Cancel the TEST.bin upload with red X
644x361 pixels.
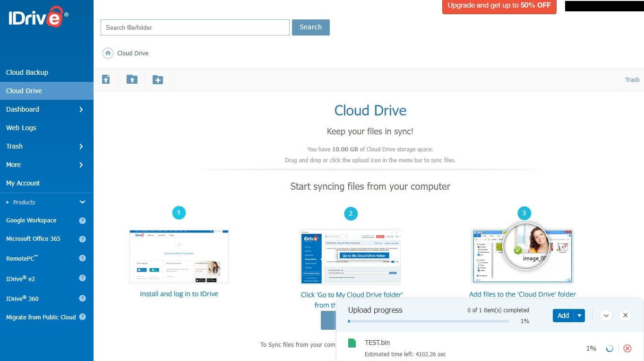pos(627,348)
